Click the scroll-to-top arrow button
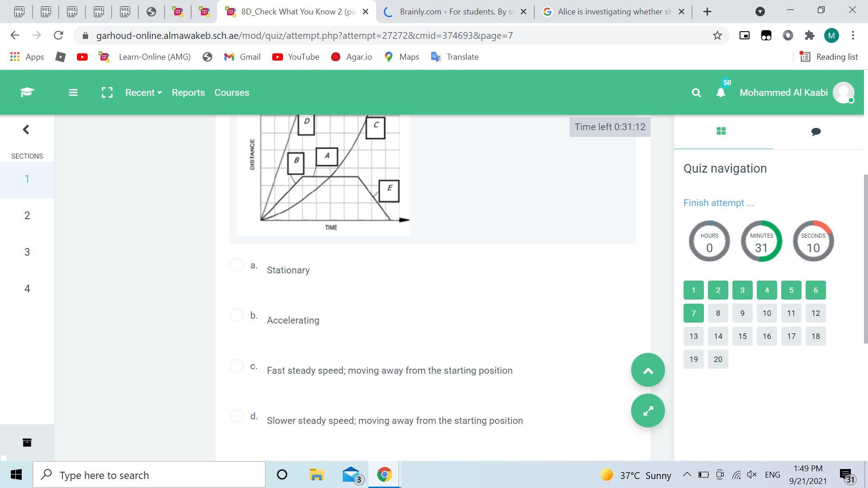The width and height of the screenshot is (868, 488). (647, 370)
